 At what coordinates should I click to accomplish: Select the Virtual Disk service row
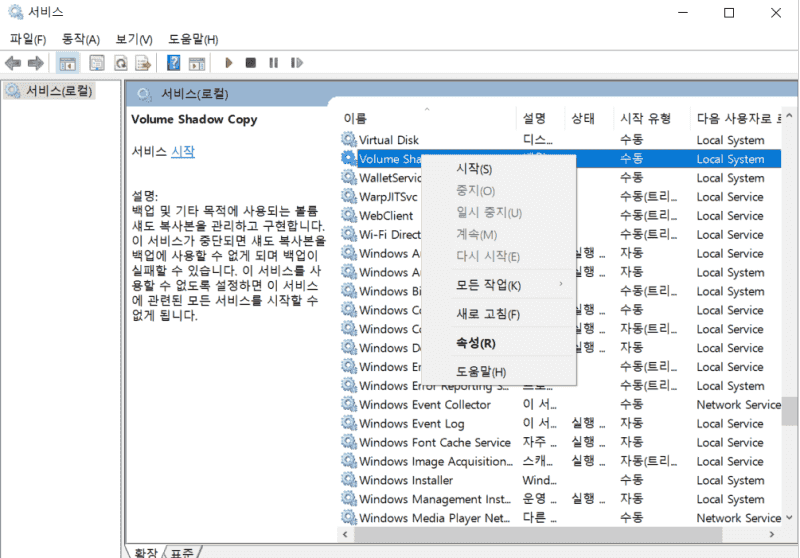560,140
